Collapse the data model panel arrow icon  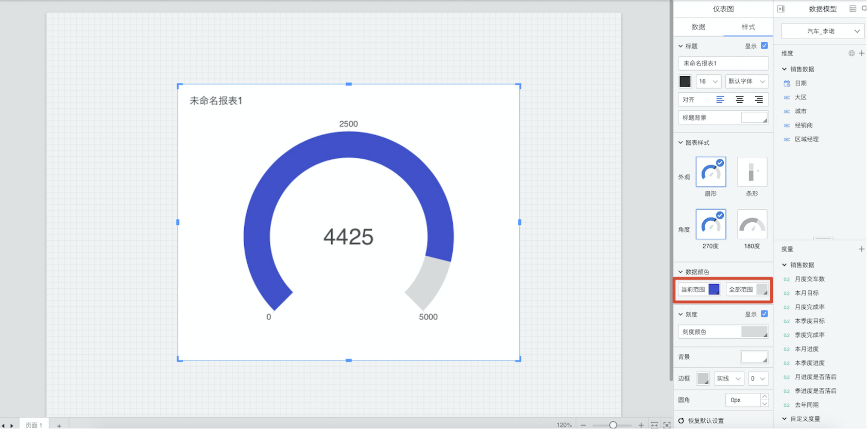coord(781,9)
